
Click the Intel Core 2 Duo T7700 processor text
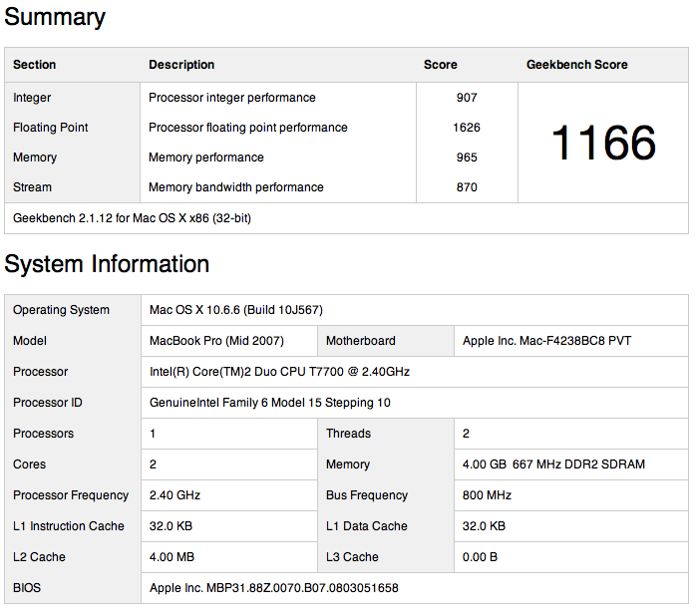(x=279, y=372)
